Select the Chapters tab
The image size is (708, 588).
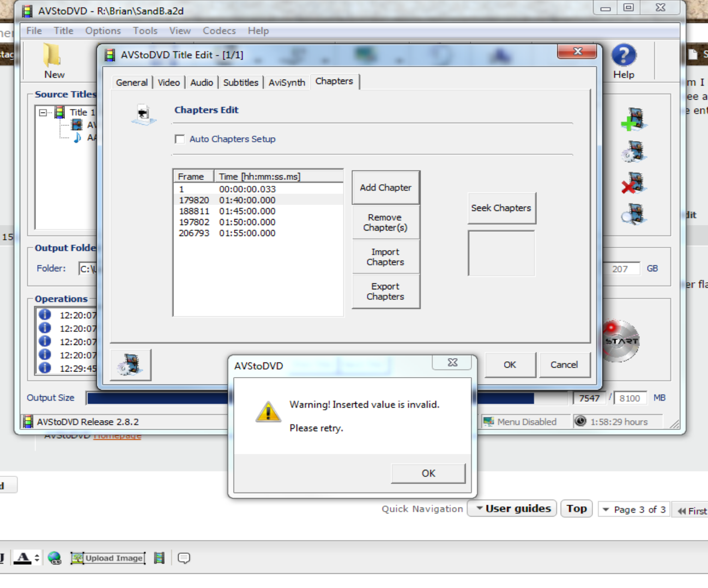(334, 81)
